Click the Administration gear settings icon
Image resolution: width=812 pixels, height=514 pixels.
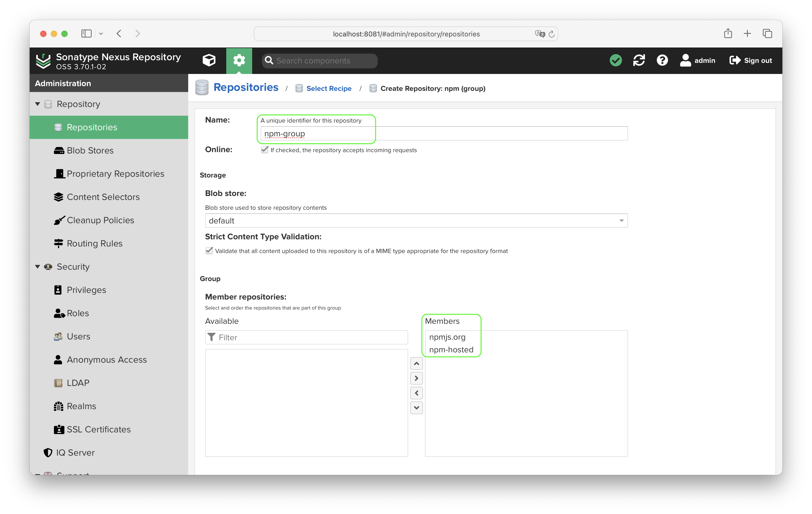239,60
